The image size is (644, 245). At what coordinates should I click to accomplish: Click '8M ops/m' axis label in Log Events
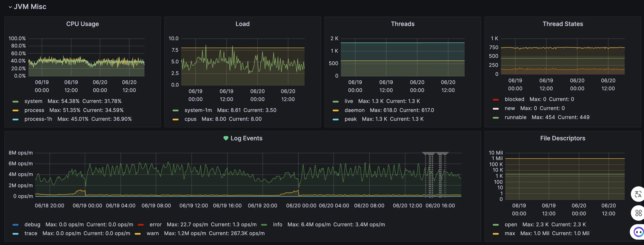pyautogui.click(x=21, y=153)
